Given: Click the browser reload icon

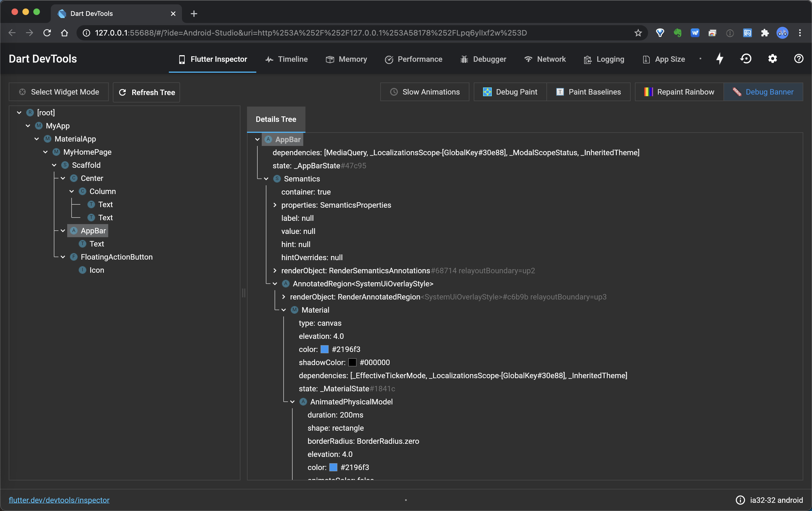Looking at the screenshot, I should (x=47, y=33).
